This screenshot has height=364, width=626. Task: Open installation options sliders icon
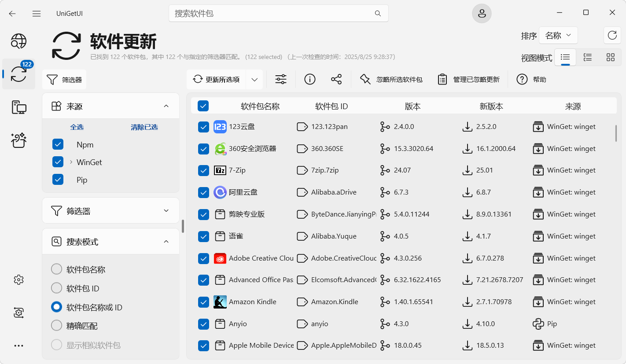(x=281, y=79)
